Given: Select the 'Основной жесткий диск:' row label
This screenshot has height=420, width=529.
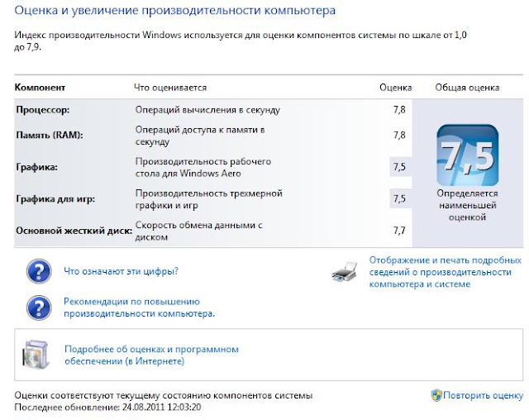Looking at the screenshot, I should 74,231.
